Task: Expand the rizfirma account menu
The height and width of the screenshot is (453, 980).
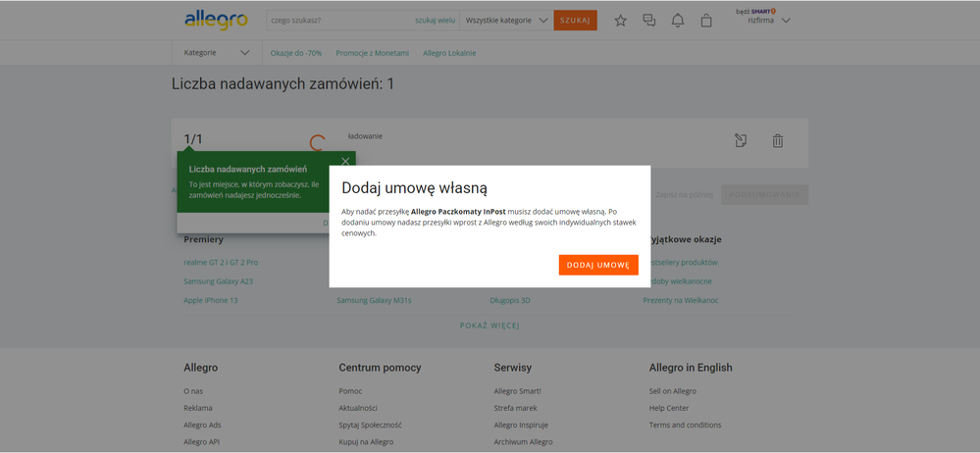Action: coord(769,21)
